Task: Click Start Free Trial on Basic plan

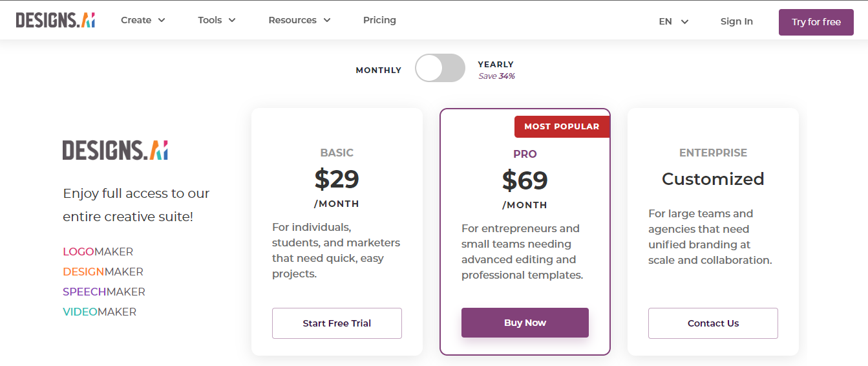Action: pyautogui.click(x=337, y=323)
